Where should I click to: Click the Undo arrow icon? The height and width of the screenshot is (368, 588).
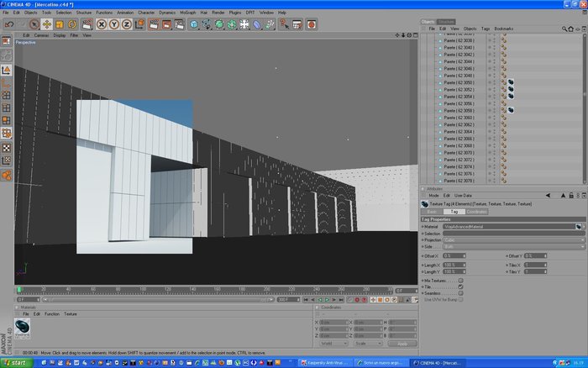(9, 24)
